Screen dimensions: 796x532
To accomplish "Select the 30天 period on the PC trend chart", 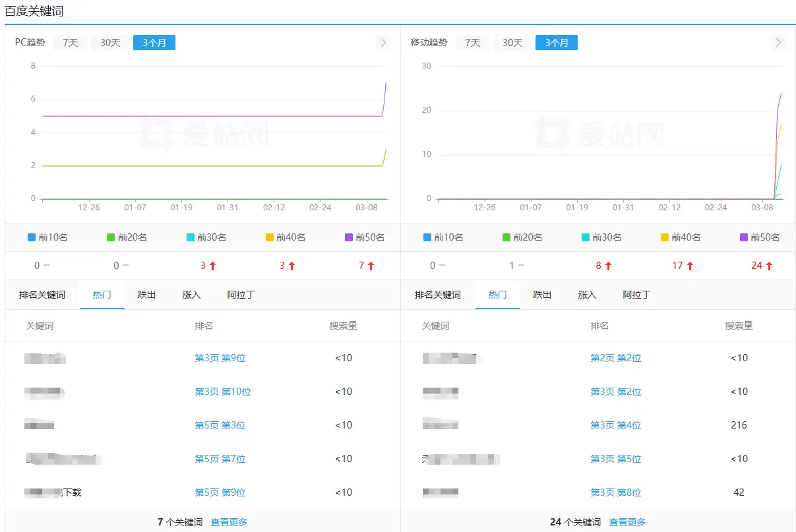I will click(x=109, y=42).
